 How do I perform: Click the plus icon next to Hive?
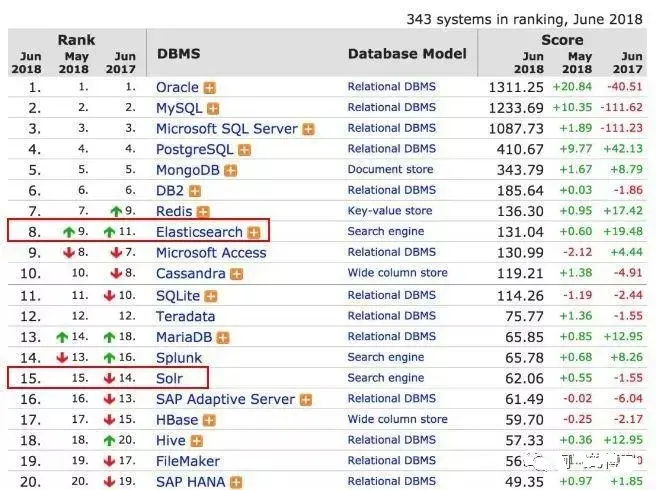click(196, 441)
